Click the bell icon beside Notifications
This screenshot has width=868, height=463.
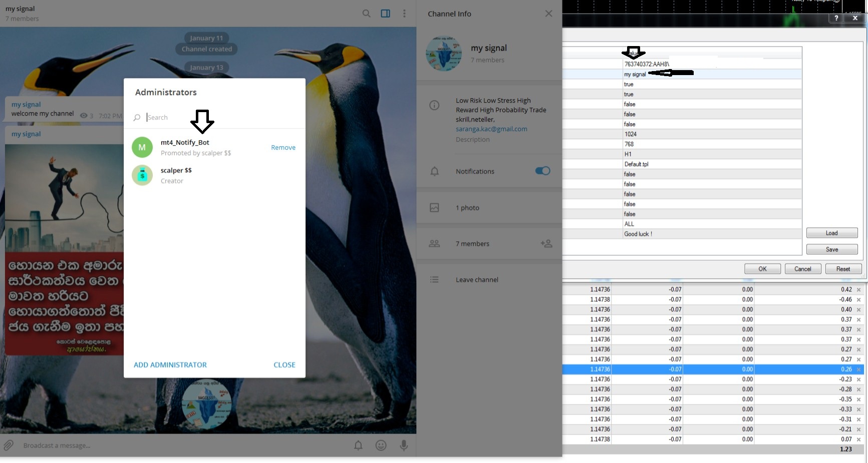[x=434, y=171]
